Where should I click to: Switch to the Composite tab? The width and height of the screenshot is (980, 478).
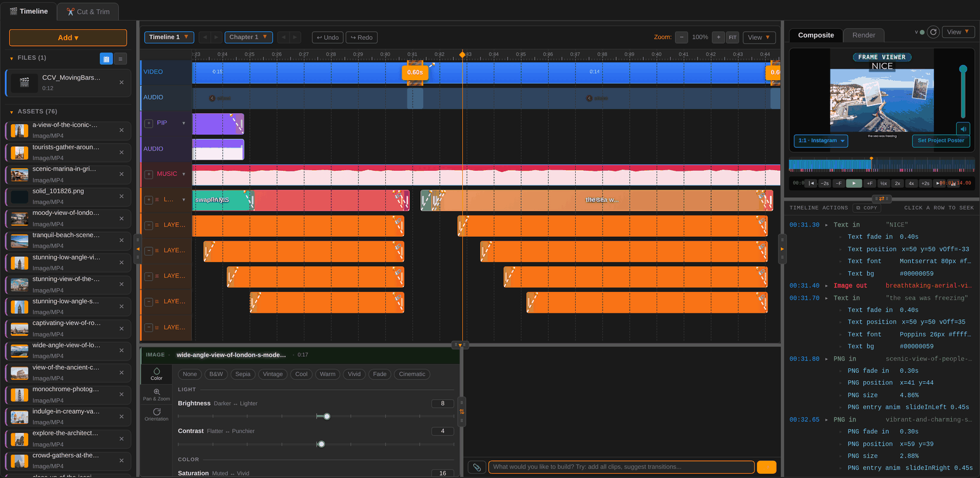[816, 35]
